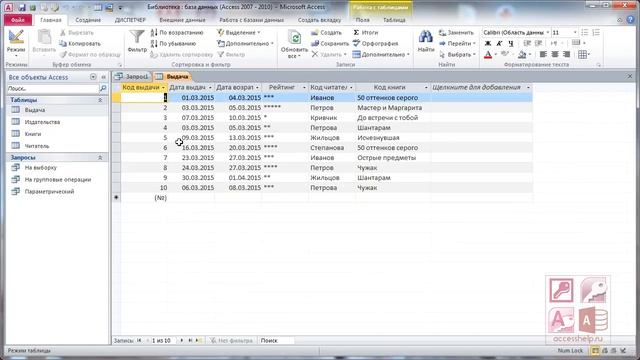The image size is (640, 360).
Task: Click Сохранить record button
Action: (330, 43)
